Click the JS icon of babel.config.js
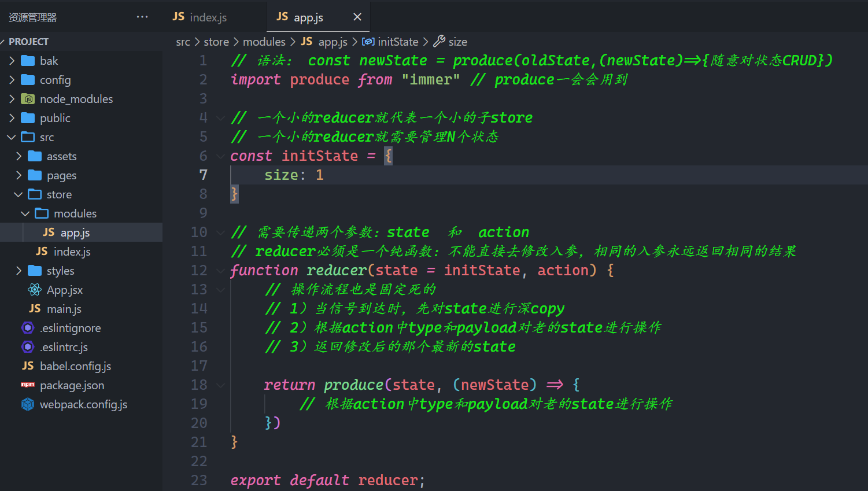 tap(28, 366)
